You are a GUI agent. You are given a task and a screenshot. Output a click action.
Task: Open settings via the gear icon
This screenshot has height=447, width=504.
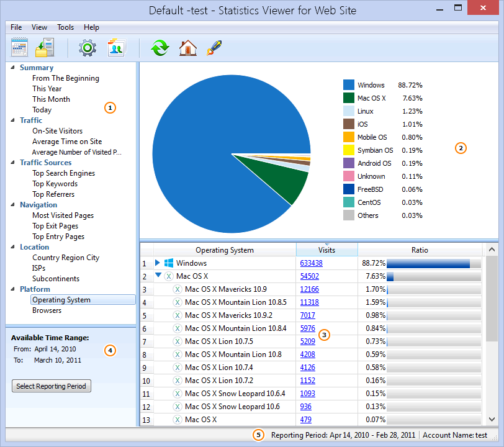pos(88,48)
